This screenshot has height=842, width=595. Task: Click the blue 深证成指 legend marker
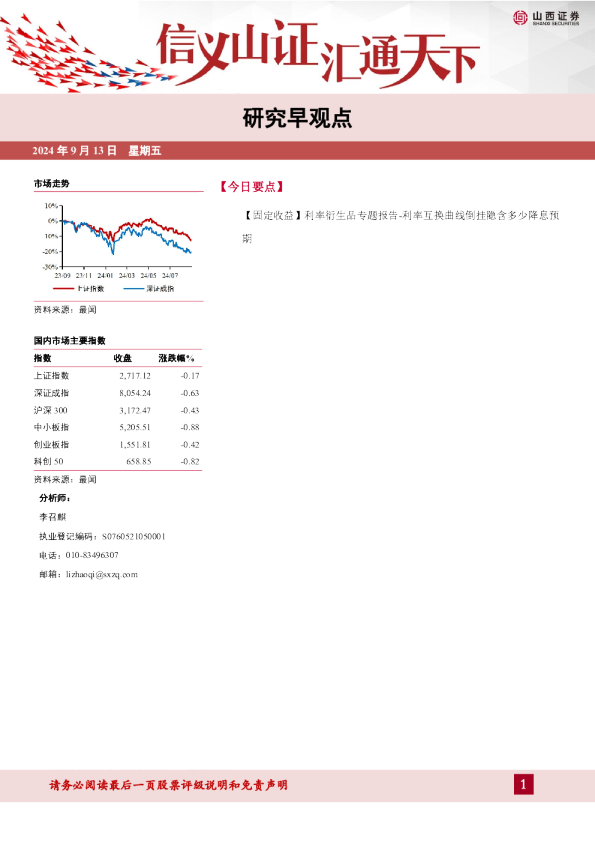pos(134,289)
